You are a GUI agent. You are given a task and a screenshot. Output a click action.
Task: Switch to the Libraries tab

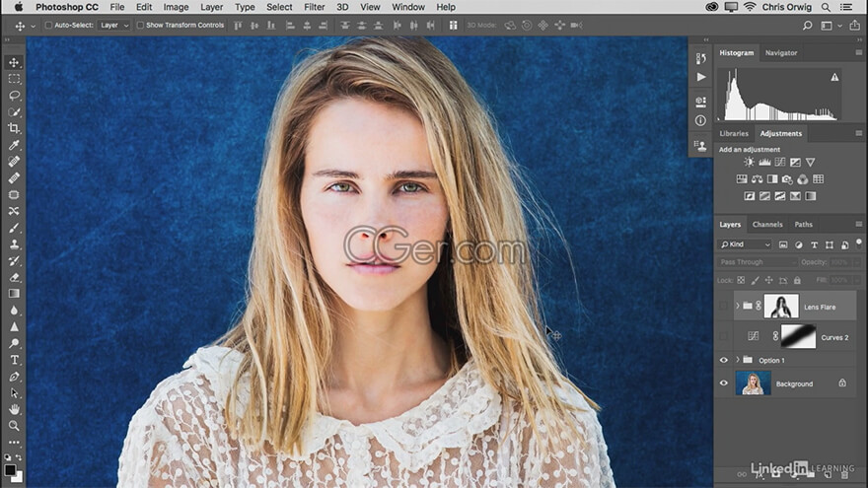734,133
